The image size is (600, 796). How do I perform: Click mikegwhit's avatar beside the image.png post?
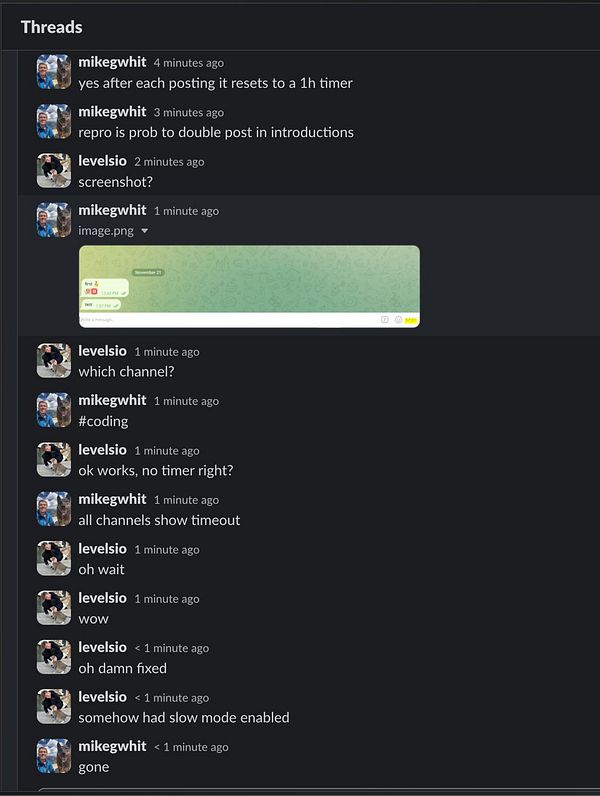click(54, 220)
